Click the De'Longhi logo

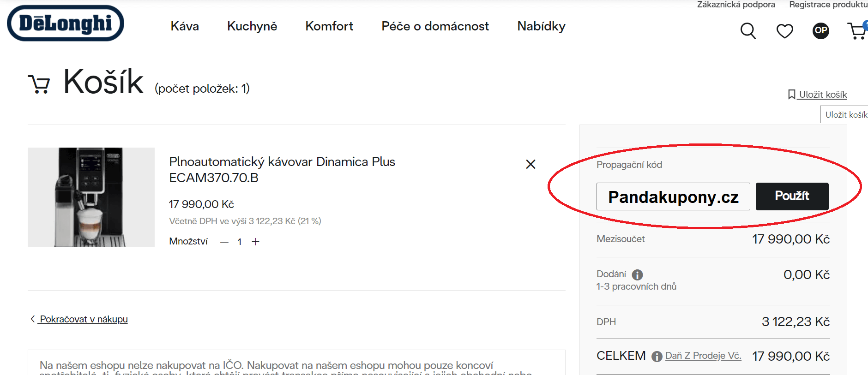coord(66,23)
